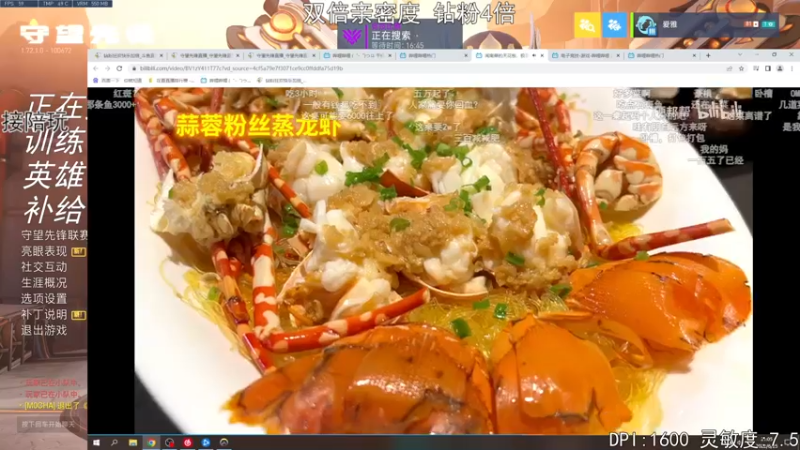Open 选项设置 menu entry
The image size is (800, 450).
[x=44, y=298]
